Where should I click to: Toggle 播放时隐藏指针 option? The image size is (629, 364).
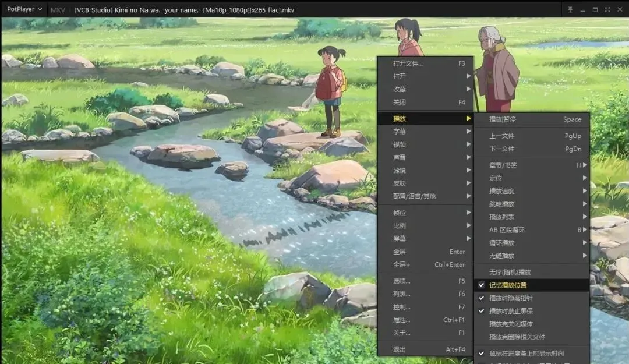click(x=532, y=298)
